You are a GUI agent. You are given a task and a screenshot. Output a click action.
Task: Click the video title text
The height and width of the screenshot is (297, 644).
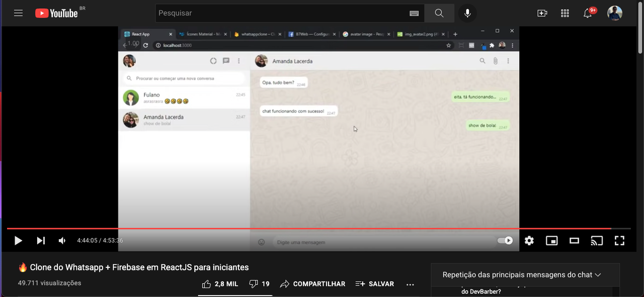[x=133, y=267]
